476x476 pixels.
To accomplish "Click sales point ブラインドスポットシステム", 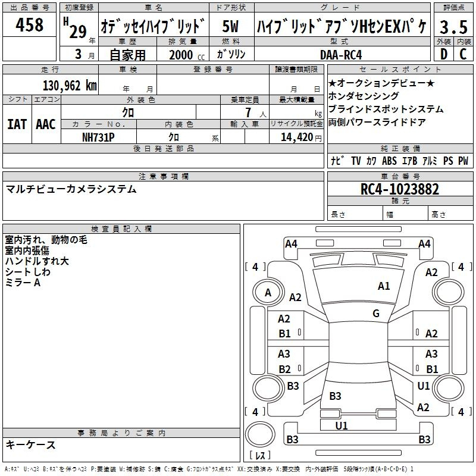I will pyautogui.click(x=386, y=109).
